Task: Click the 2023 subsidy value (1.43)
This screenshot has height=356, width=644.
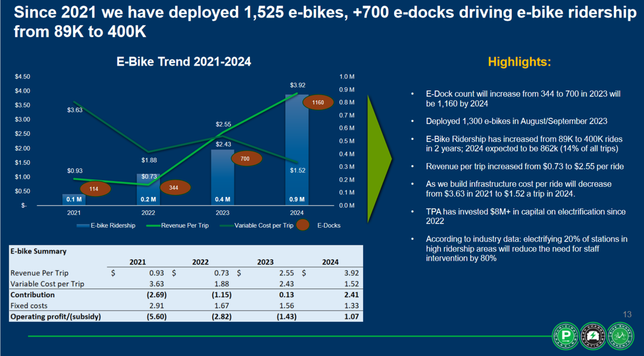Action: (285, 317)
